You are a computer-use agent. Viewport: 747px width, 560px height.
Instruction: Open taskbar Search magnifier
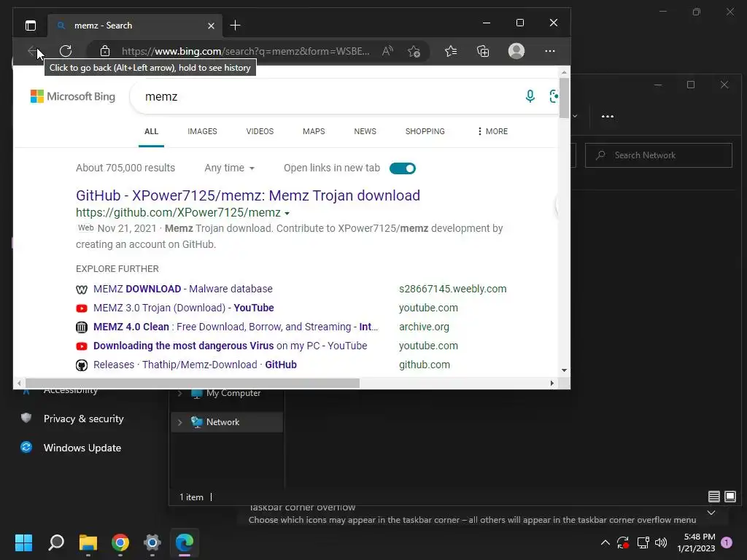tap(56, 542)
